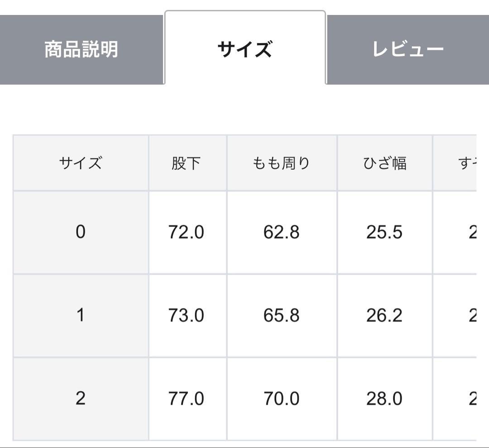This screenshot has width=489, height=448.
Task: Click the 65.8 thigh measurement cell
Action: pos(281,315)
